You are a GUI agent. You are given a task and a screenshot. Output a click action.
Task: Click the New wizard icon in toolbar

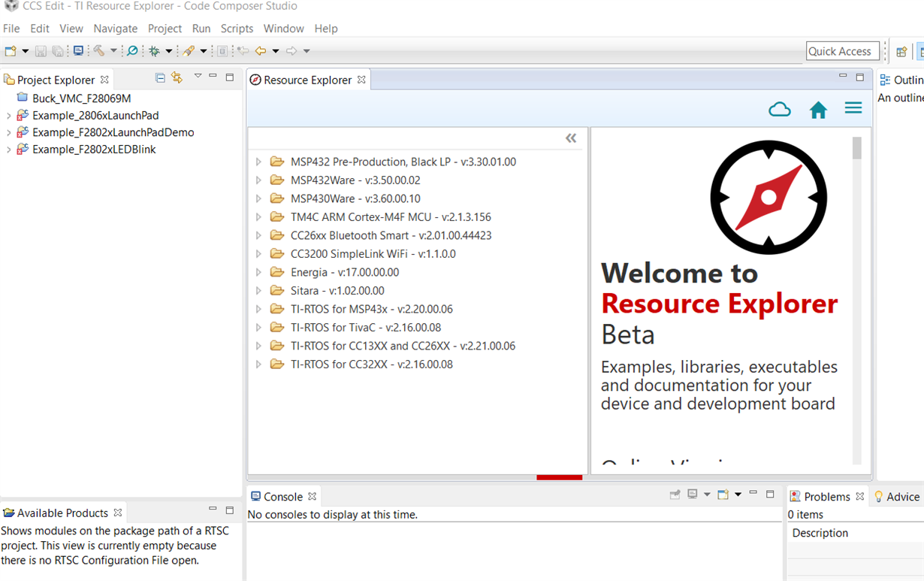coord(11,51)
